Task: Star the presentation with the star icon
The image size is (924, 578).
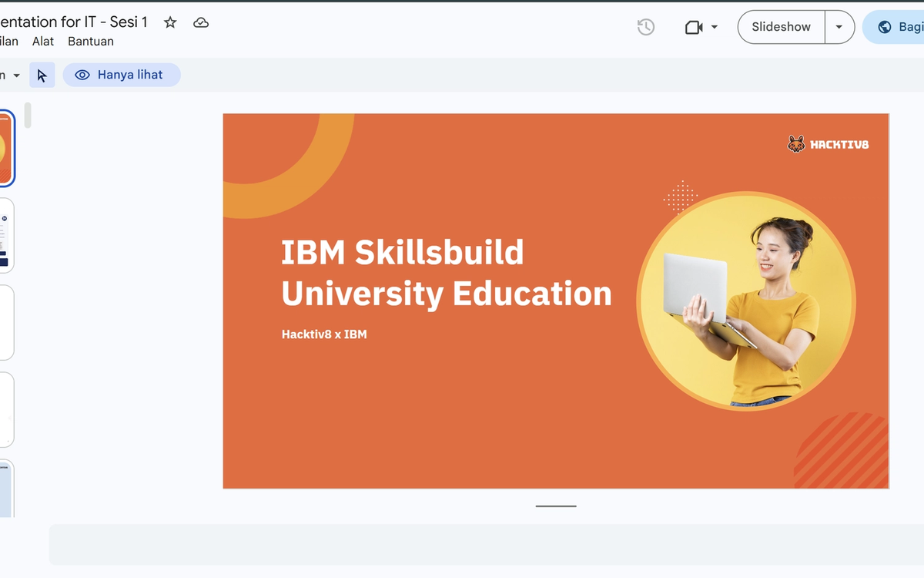Action: pyautogui.click(x=170, y=22)
